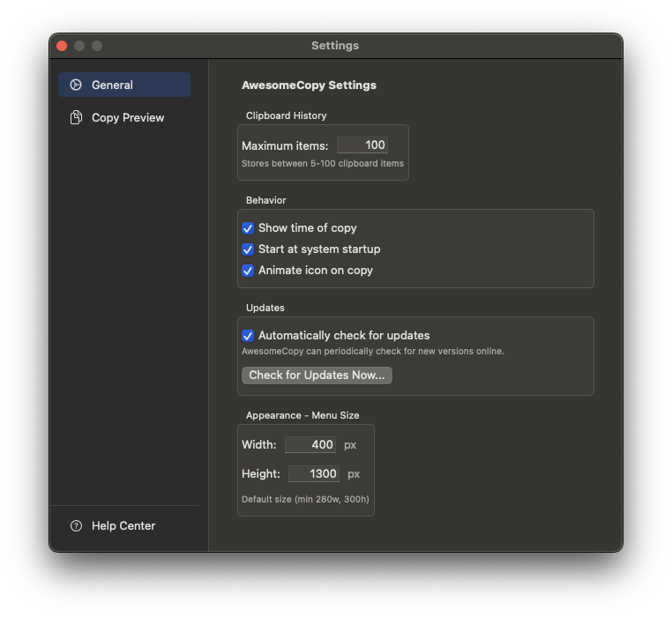Screen dimensions: 672x617
Task: Click the General sidebar icon
Action: [76, 85]
